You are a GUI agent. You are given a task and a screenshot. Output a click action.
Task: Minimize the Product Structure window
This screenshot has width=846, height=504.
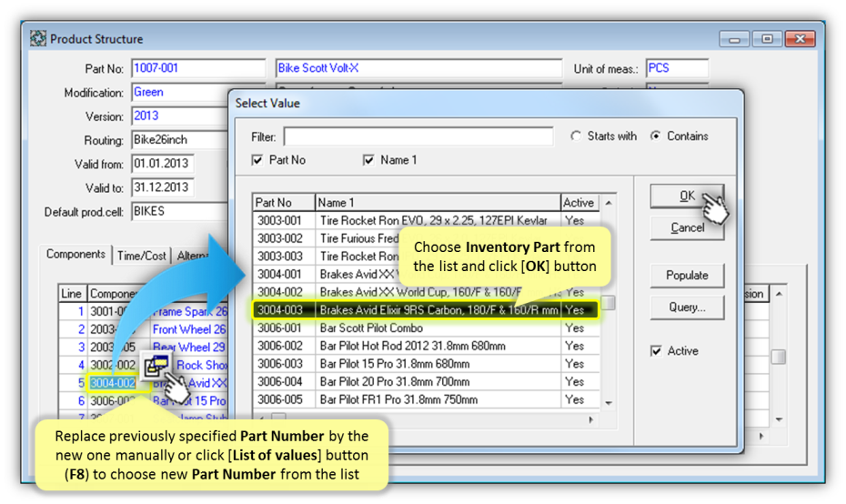coord(734,39)
